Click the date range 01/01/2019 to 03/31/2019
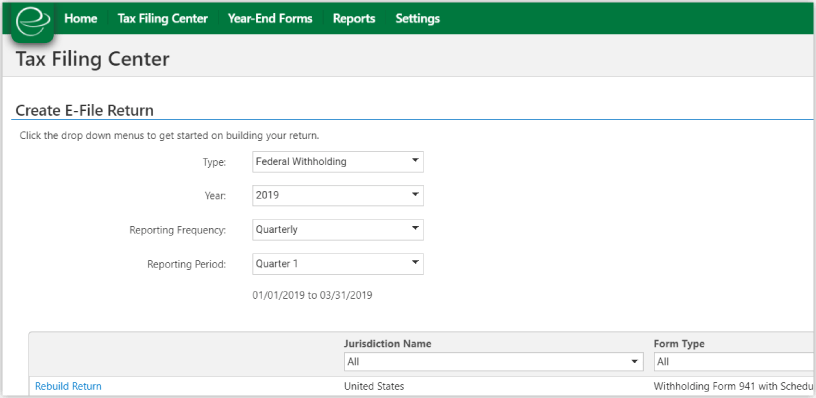This screenshot has height=398, width=816. (x=312, y=296)
